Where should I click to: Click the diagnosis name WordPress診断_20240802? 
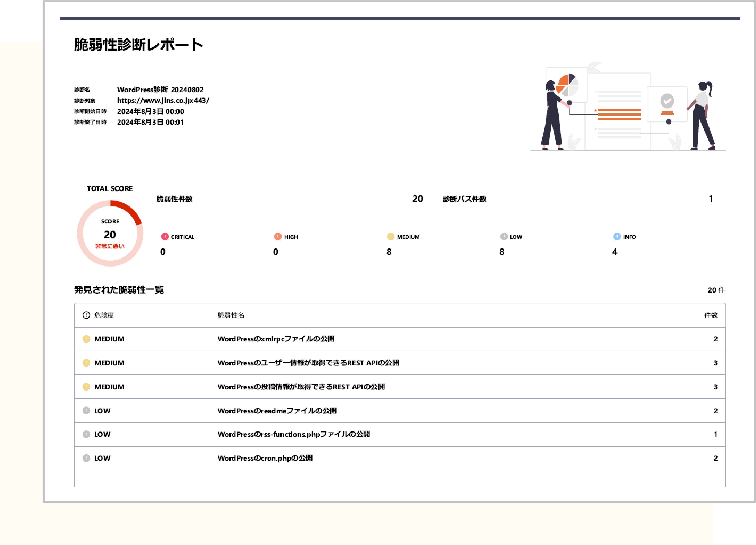[160, 90]
